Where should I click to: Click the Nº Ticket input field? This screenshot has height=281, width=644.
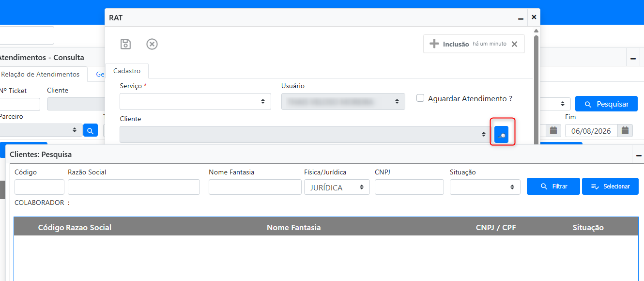[19, 104]
